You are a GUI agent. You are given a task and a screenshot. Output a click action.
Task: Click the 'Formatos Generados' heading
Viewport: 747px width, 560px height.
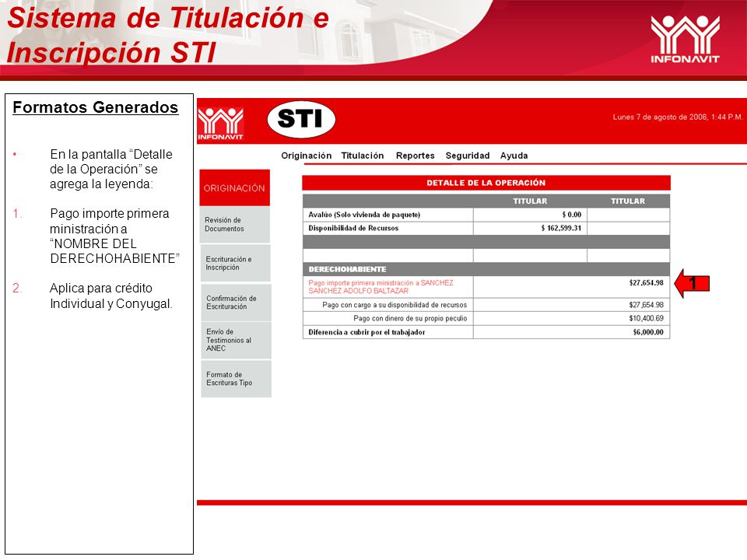95,107
